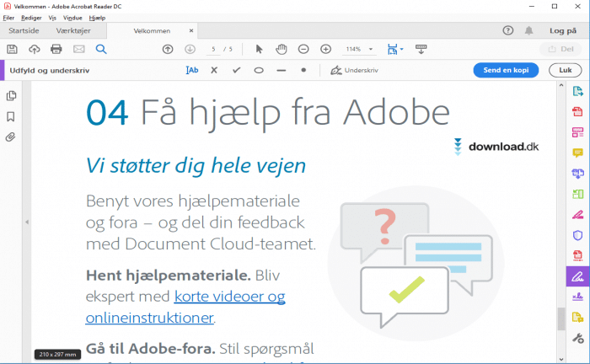The width and height of the screenshot is (590, 364).
Task: Select the Velkommen document tab
Action: 152,31
